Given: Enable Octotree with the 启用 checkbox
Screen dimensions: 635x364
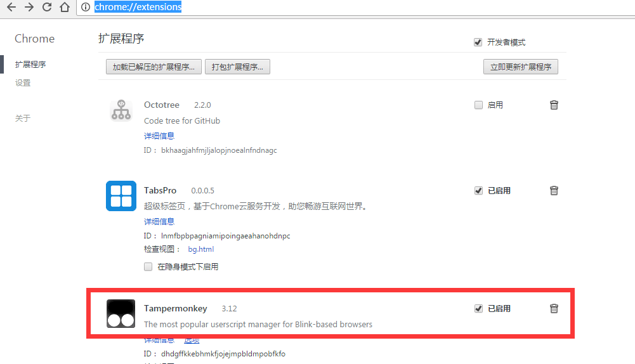Looking at the screenshot, I should (x=478, y=105).
